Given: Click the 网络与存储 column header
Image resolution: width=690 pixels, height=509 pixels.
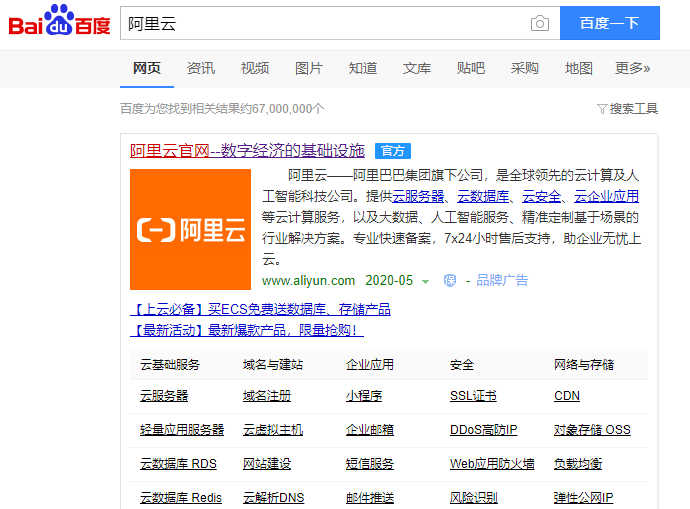Looking at the screenshot, I should 584,365.
